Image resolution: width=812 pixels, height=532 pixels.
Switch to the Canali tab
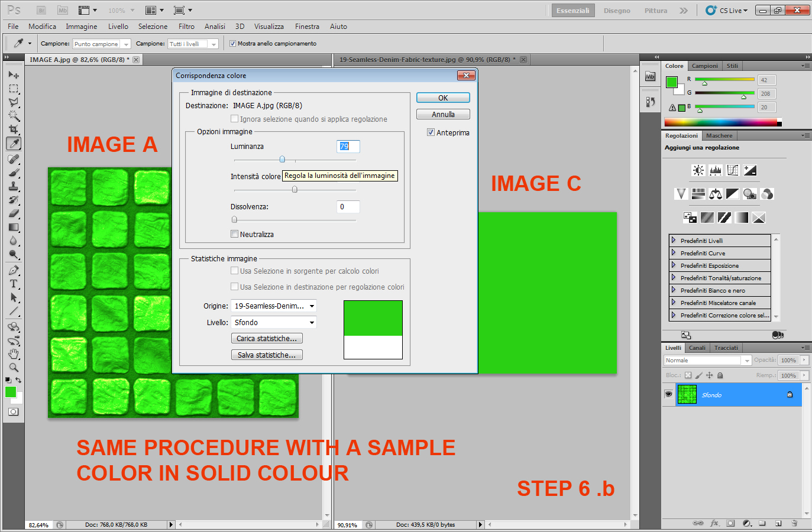tap(697, 348)
